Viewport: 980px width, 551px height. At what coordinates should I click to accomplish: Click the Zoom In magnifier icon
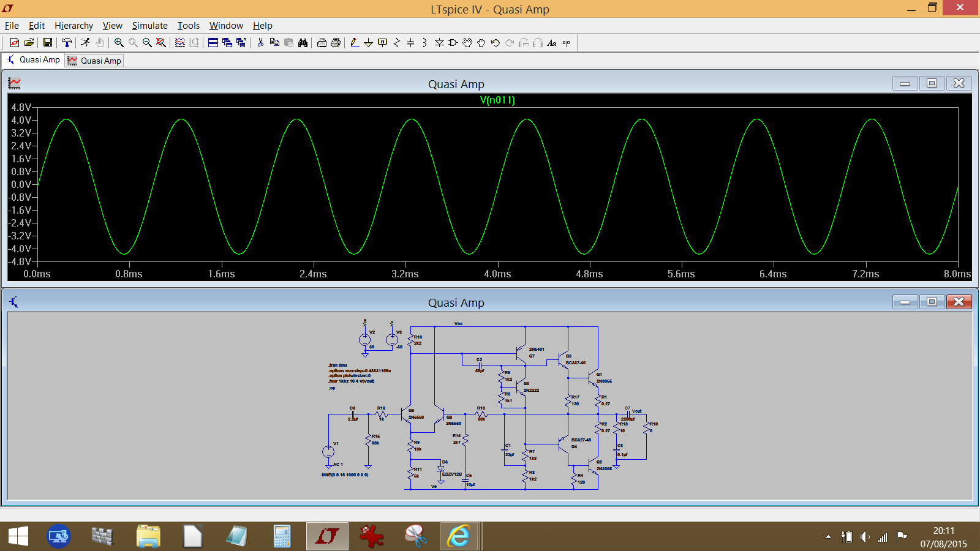pos(119,42)
